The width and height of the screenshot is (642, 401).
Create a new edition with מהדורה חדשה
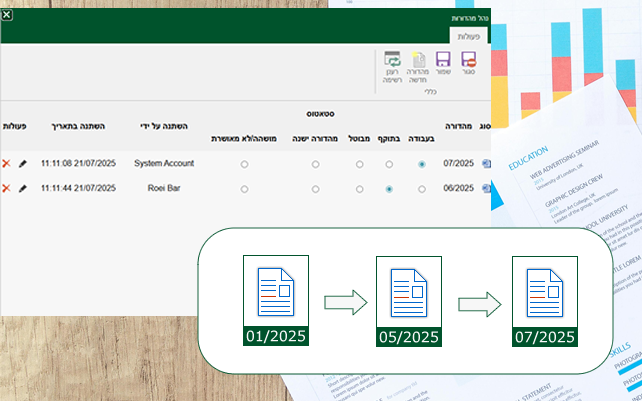tap(418, 60)
